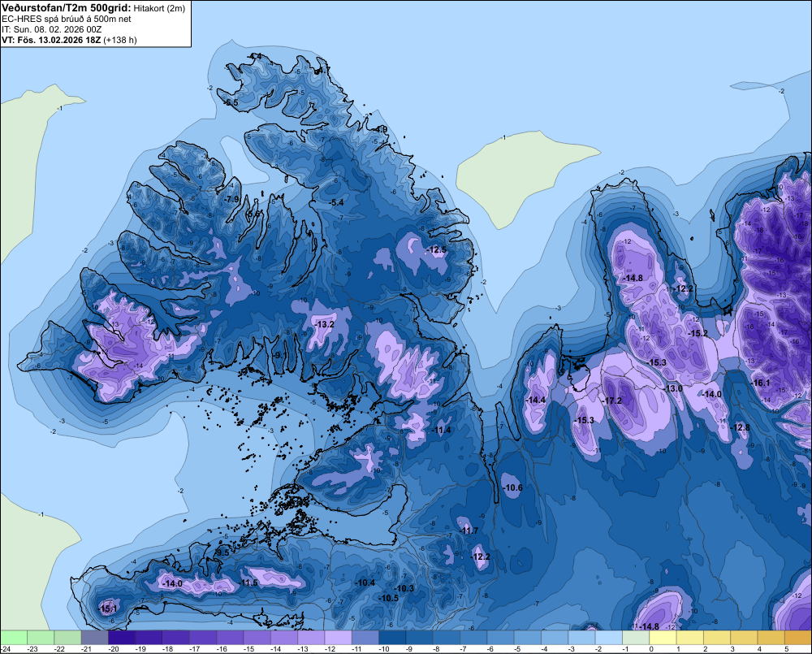Click the bold temperature value -14.4
The width and height of the screenshot is (812, 654).
pyautogui.click(x=535, y=400)
